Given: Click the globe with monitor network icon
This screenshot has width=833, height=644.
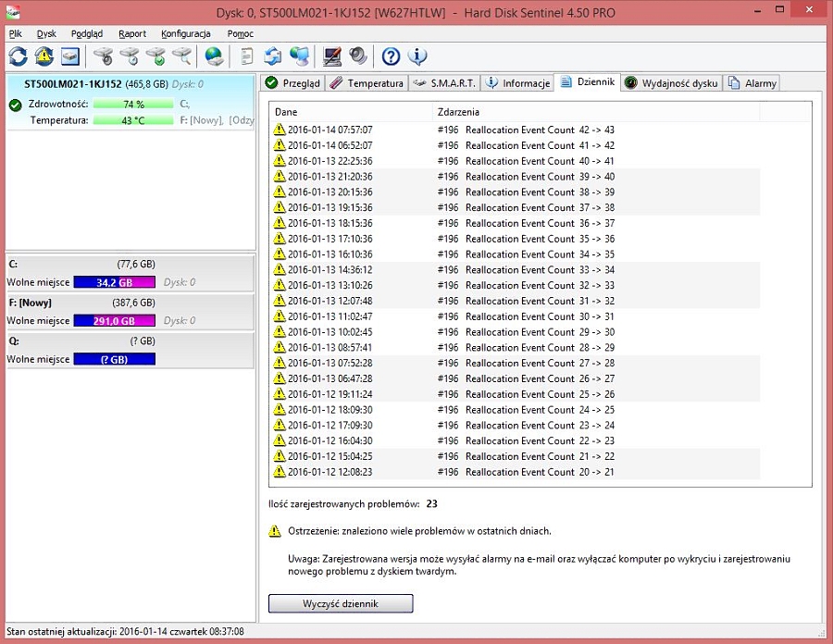Looking at the screenshot, I should pos(300,56).
